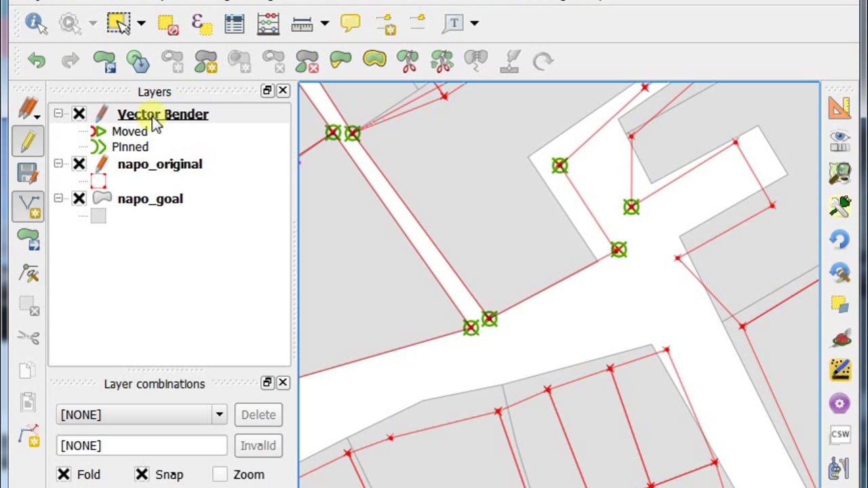The image size is (868, 488).
Task: Open the attribute table
Action: click(x=234, y=23)
